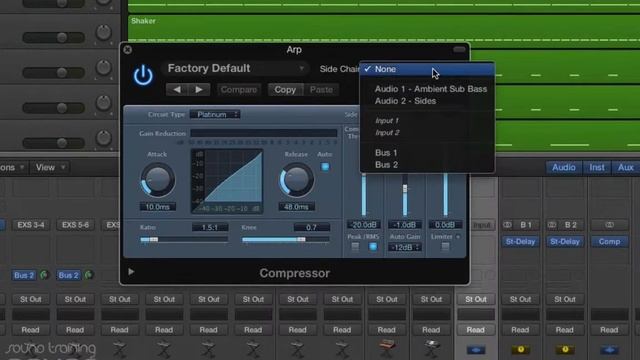
Task: Toggle the Limiter checkbox
Action: [445, 247]
